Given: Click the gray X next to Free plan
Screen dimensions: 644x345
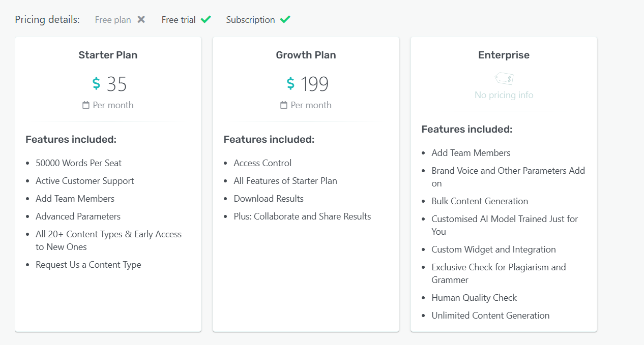Looking at the screenshot, I should click(x=141, y=19).
